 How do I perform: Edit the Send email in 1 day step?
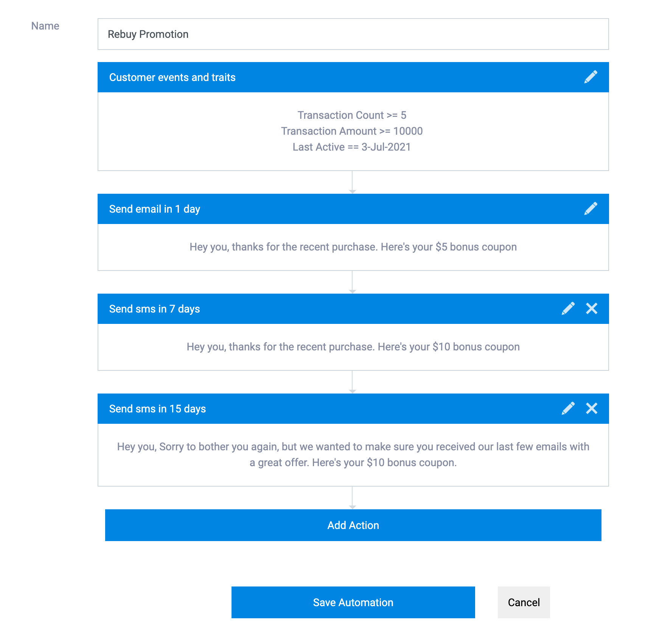[x=591, y=208]
